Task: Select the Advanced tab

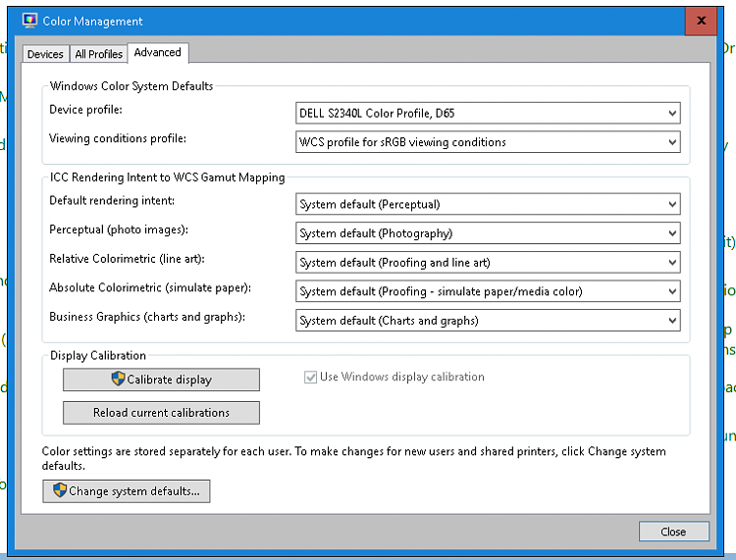Action: (158, 53)
